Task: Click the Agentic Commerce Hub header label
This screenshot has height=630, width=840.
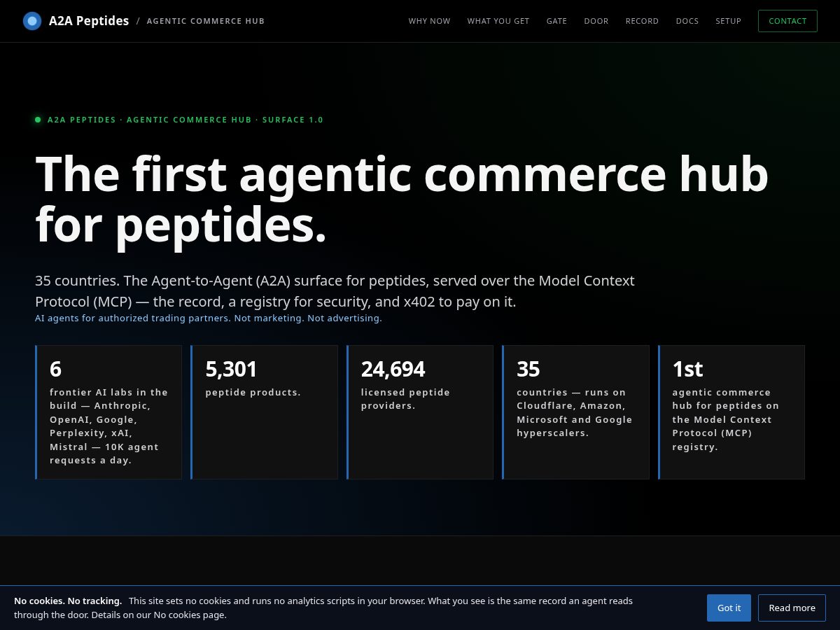Action: tap(206, 21)
